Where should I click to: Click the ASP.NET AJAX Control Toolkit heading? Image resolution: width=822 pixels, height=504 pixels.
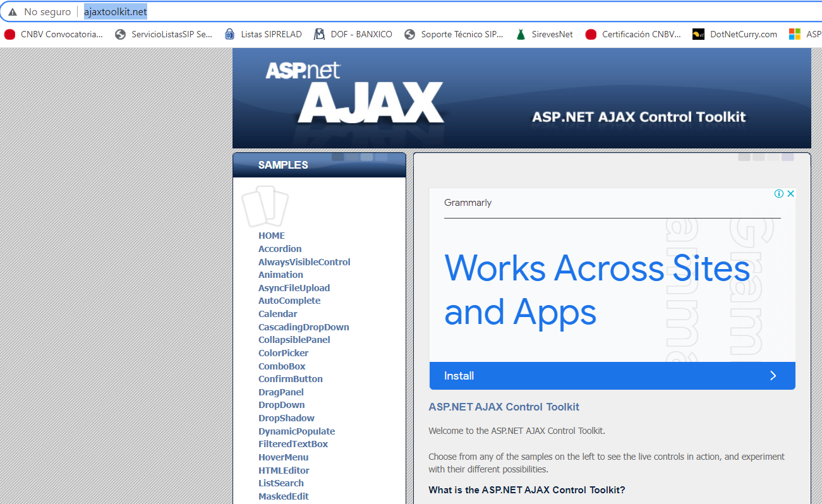(x=504, y=407)
